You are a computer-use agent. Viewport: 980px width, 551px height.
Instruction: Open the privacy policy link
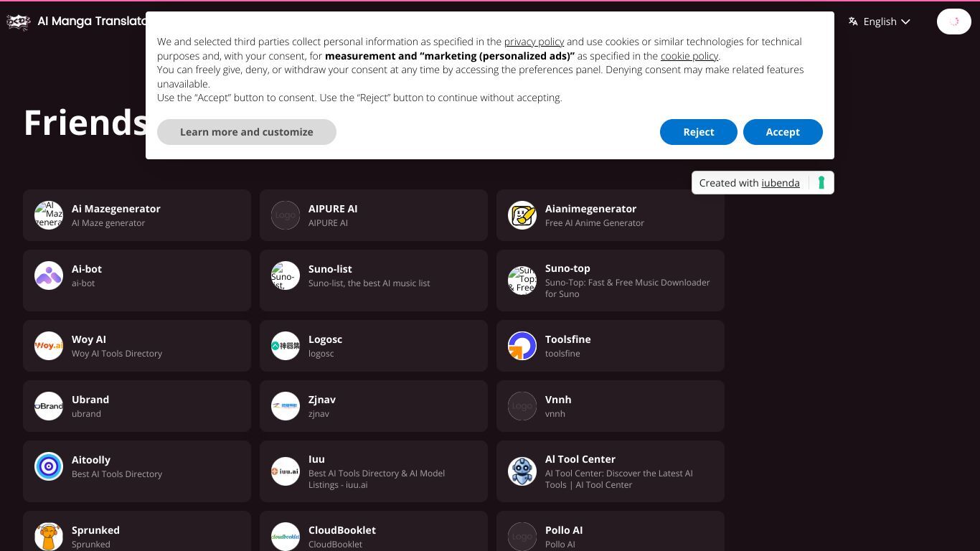[534, 42]
